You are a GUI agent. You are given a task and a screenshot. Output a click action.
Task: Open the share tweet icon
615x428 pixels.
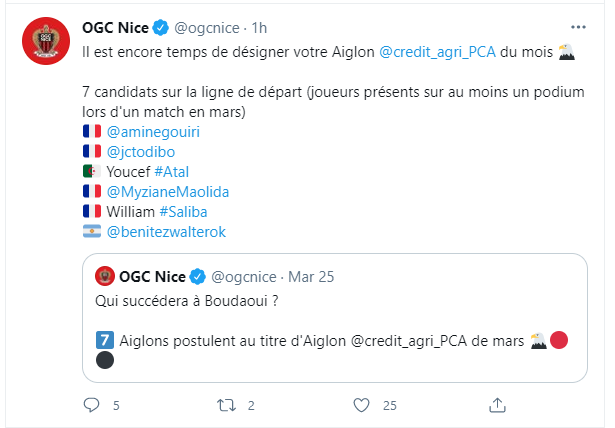(x=497, y=405)
